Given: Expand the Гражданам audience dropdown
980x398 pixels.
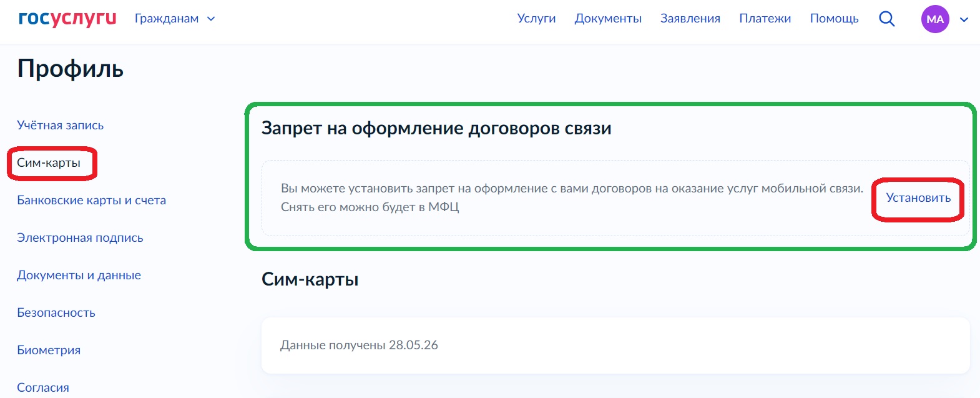Looking at the screenshot, I should pyautogui.click(x=175, y=19).
